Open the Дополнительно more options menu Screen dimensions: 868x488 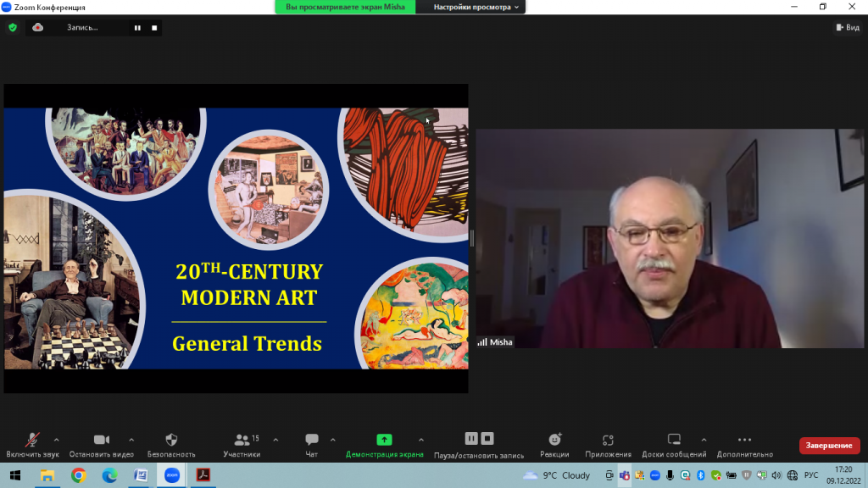point(744,445)
